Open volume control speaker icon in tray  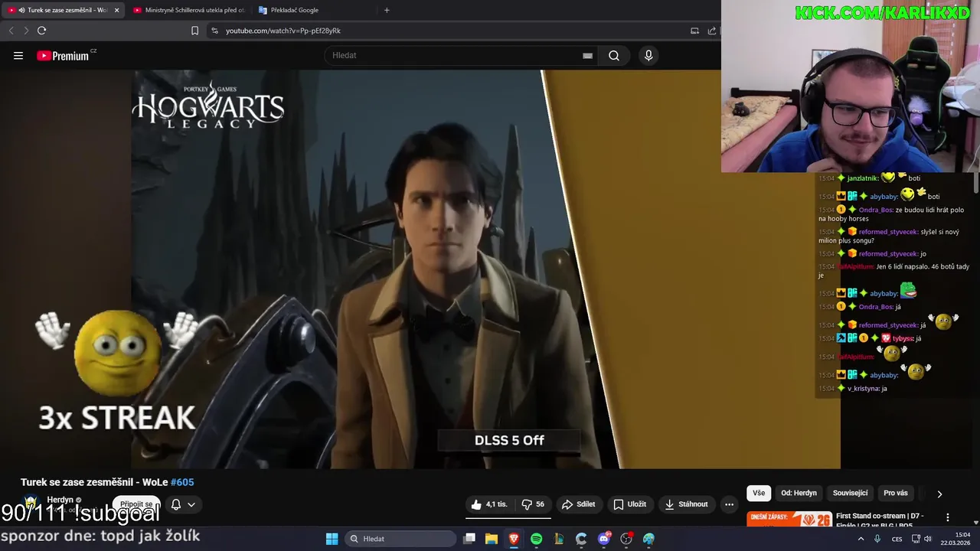(x=928, y=539)
